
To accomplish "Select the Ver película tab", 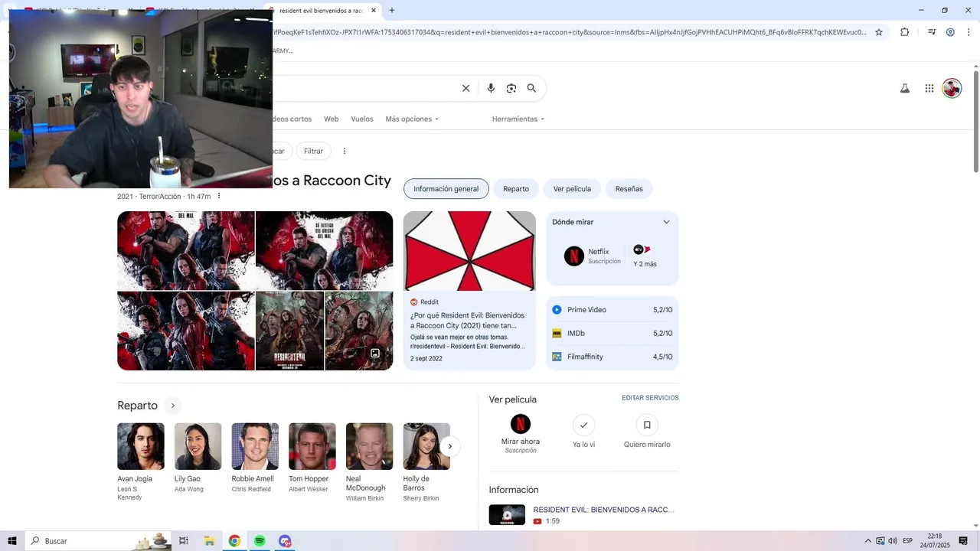I will click(572, 189).
